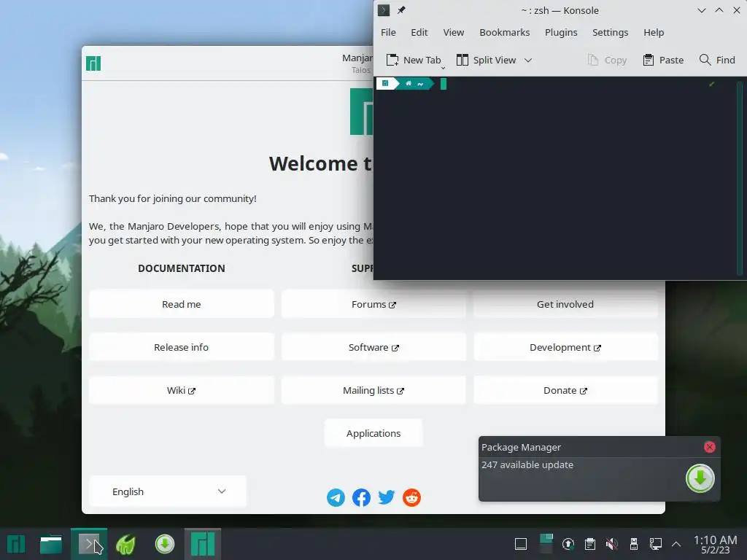The height and width of the screenshot is (560, 747).
Task: Open Konsole's Settings menu
Action: click(x=611, y=32)
